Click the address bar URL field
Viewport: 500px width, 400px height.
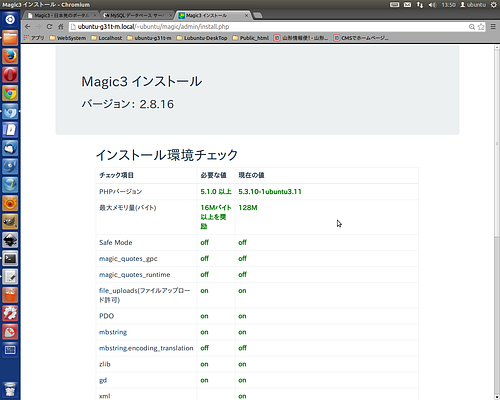[x=268, y=27]
